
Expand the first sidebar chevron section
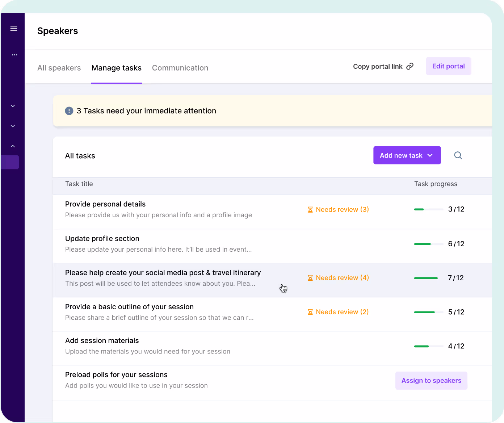pos(13,106)
